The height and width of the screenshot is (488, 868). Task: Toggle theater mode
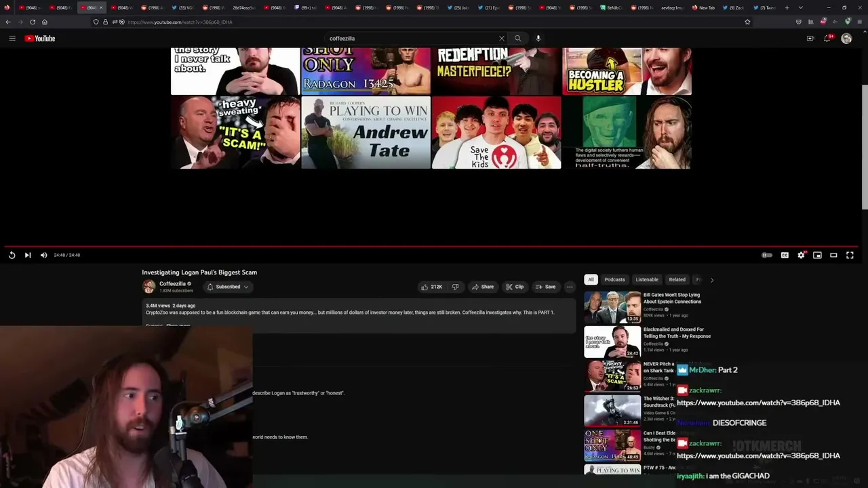833,255
